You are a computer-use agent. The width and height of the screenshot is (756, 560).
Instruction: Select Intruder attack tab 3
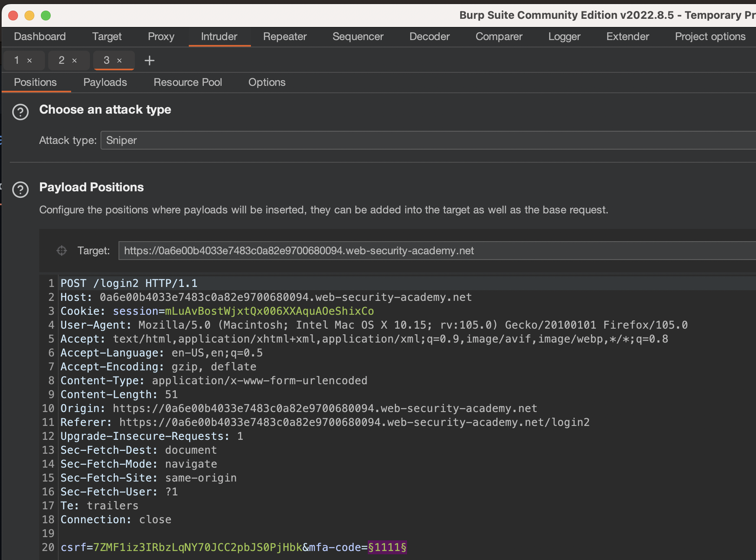pyautogui.click(x=107, y=60)
